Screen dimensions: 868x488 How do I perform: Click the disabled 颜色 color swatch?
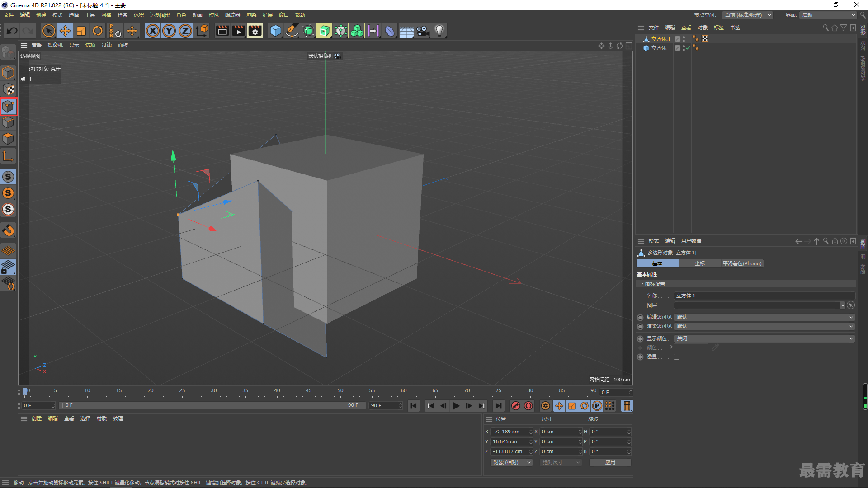point(691,347)
